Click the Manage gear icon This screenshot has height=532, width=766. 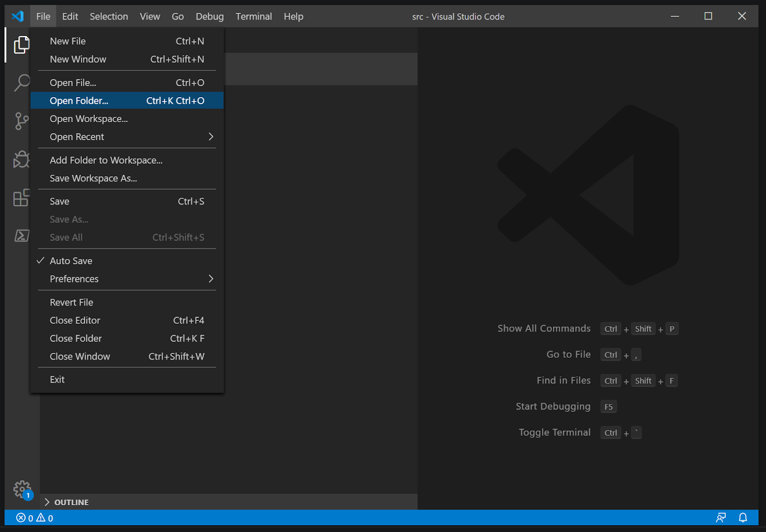[22, 489]
